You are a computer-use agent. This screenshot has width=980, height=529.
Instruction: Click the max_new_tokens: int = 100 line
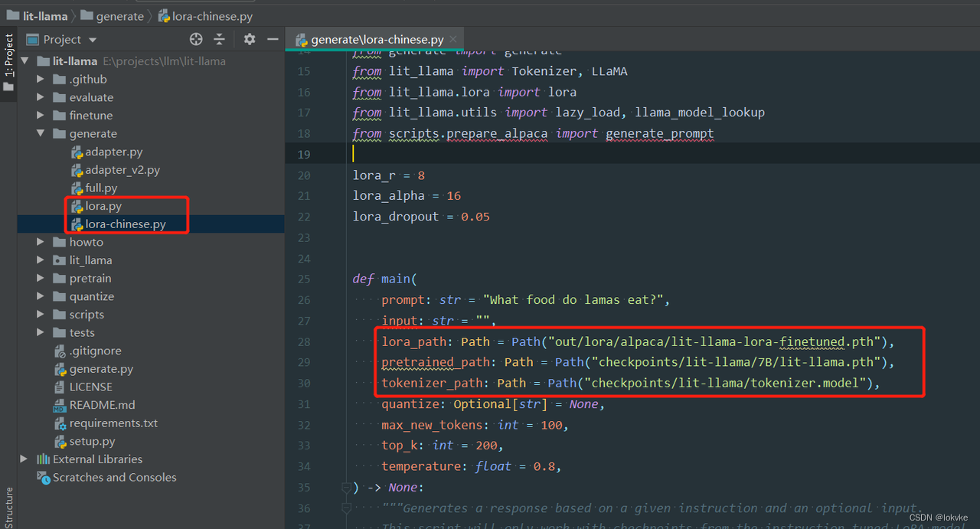click(475, 425)
